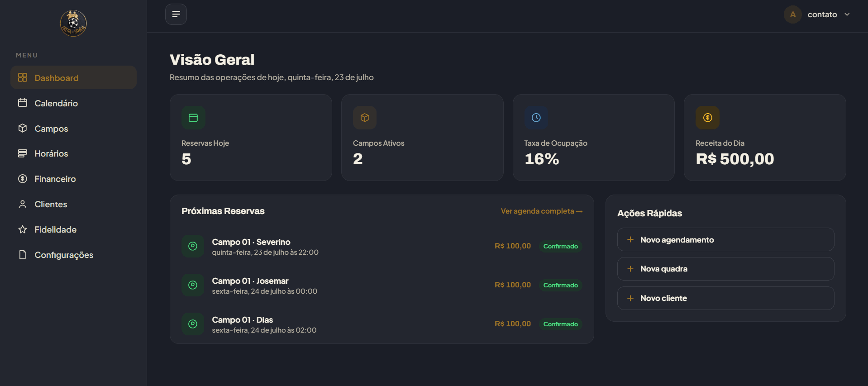Select the target icon beside Dias reservation
Viewport: 868px width, 386px height.
193,324
